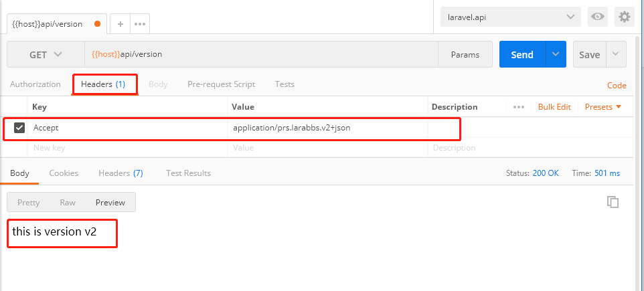Click the tab options three-dots icon
This screenshot has height=291, width=644.
pyautogui.click(x=139, y=23)
